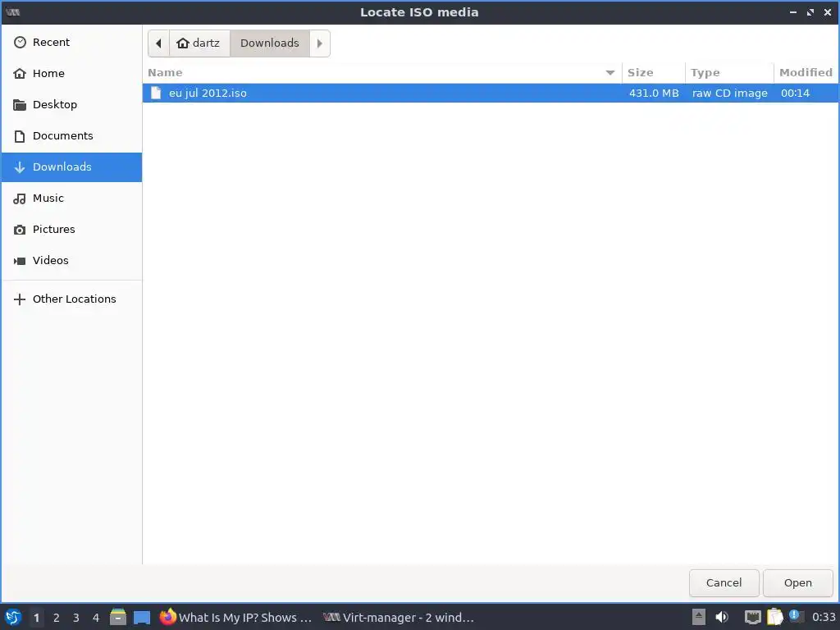Maximize the Locate ISO media window
This screenshot has height=630, width=840.
810,12
